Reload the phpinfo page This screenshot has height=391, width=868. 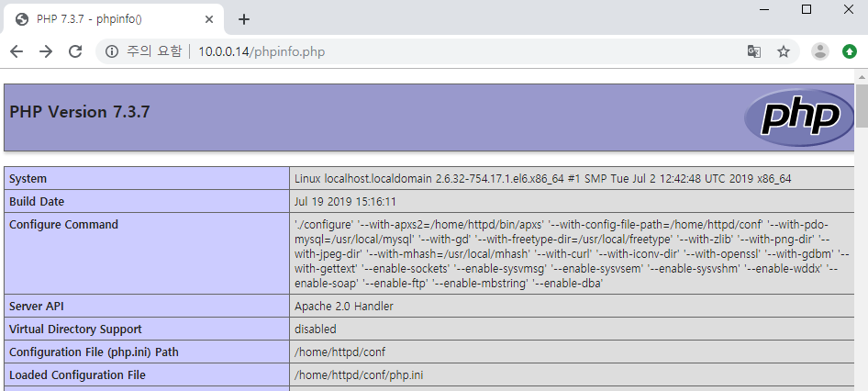click(x=75, y=51)
